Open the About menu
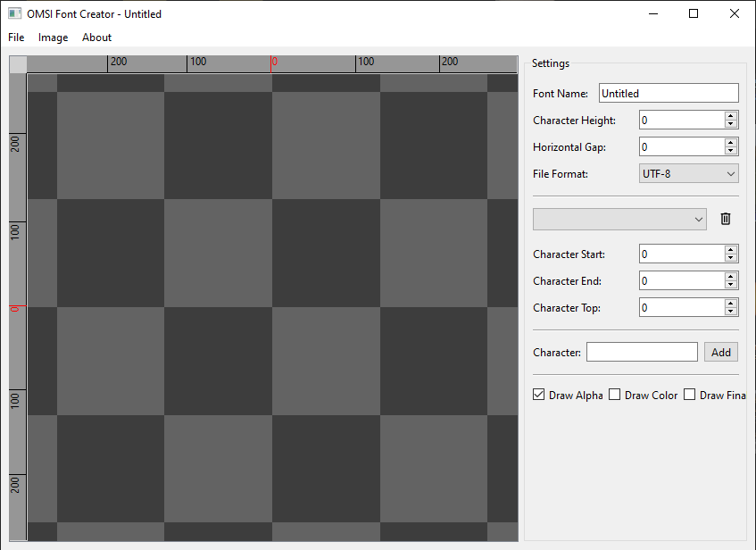This screenshot has height=550, width=756. pos(96,37)
